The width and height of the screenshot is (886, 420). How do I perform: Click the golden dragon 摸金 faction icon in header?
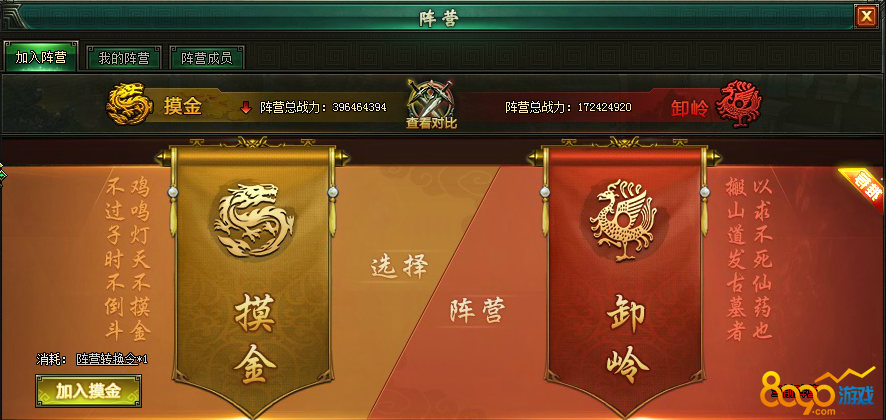129,105
